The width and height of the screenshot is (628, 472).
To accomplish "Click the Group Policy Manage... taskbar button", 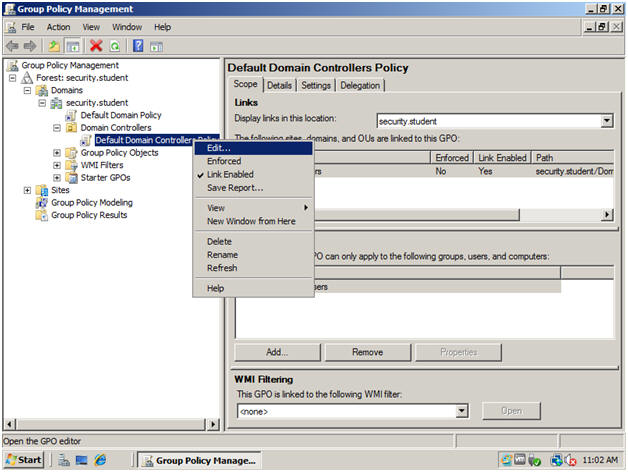I will pyautogui.click(x=199, y=460).
